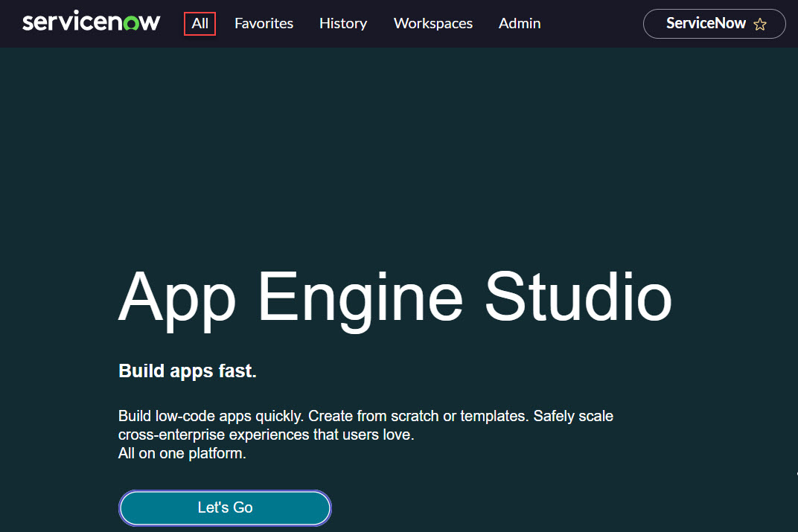Click the All on one platform line

(182, 453)
